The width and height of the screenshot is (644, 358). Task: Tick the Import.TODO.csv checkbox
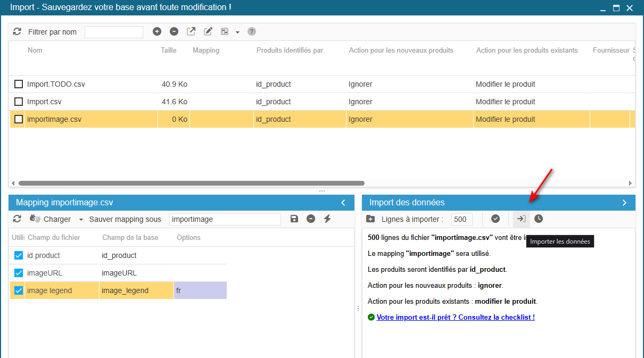click(x=19, y=84)
